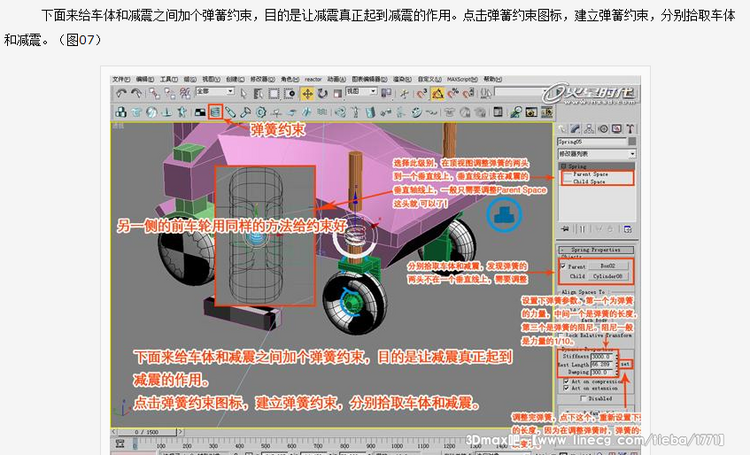Select Parent Space sub-object level
The width and height of the screenshot is (750, 455).
coord(591,174)
